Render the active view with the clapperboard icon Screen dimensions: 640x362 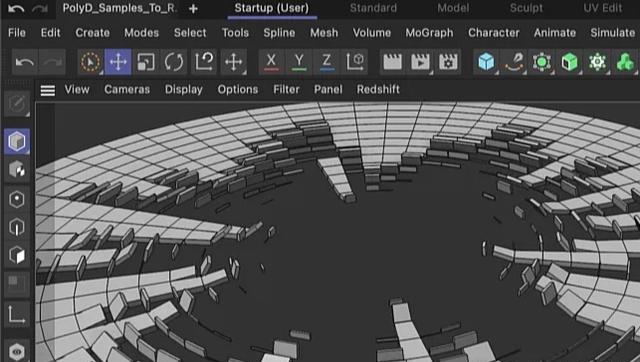pyautogui.click(x=392, y=62)
